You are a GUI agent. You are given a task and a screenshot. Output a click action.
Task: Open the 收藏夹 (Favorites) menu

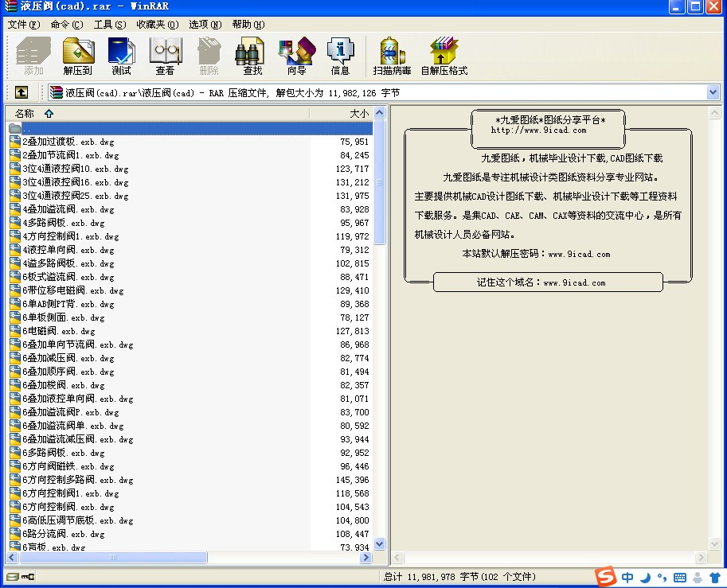click(157, 25)
